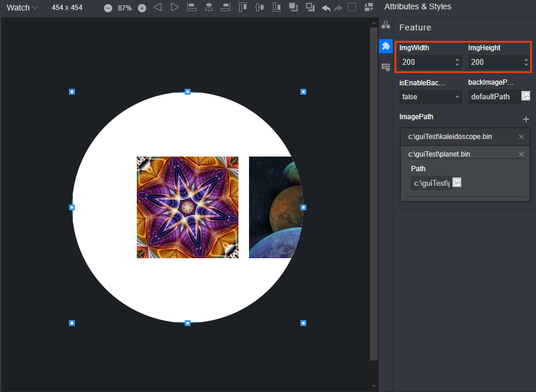The image size is (536, 392).
Task: Remove the kaleidoscope.bin image path
Action: coord(521,137)
